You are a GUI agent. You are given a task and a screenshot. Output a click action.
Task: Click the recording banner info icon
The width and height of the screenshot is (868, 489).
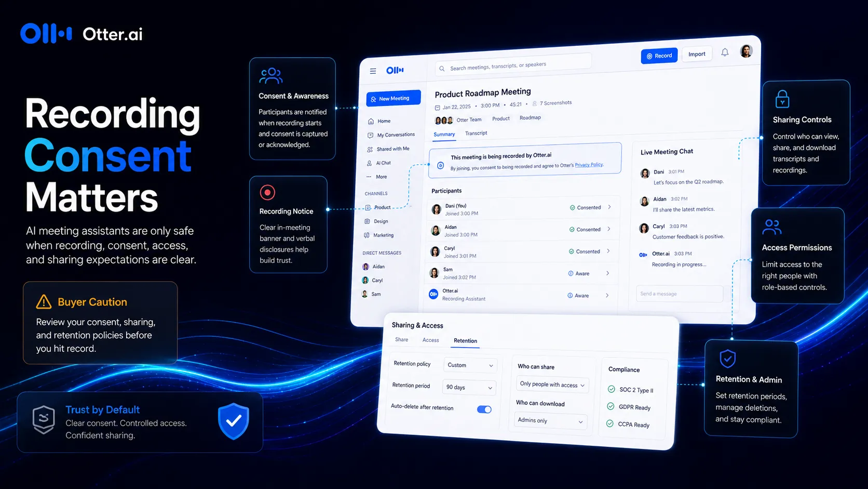pos(440,165)
